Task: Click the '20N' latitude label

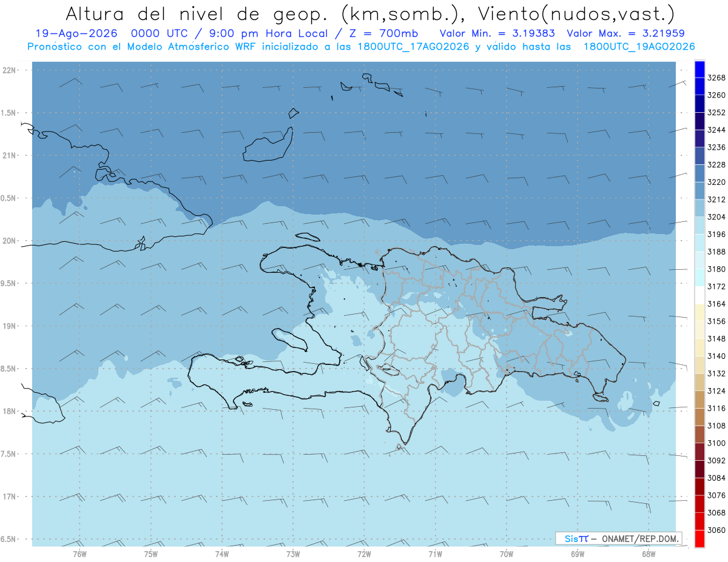Action: point(9,241)
